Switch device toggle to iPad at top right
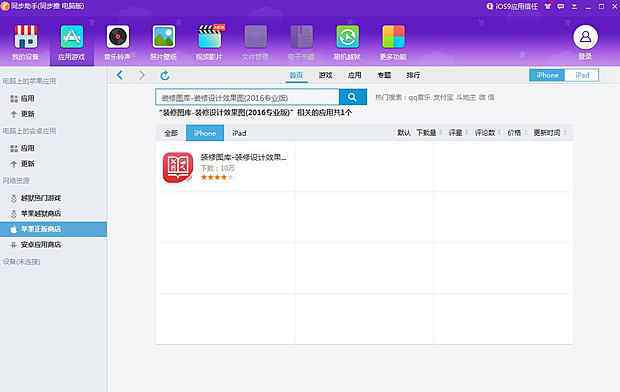Viewport: 620px width, 392px height. (x=582, y=75)
